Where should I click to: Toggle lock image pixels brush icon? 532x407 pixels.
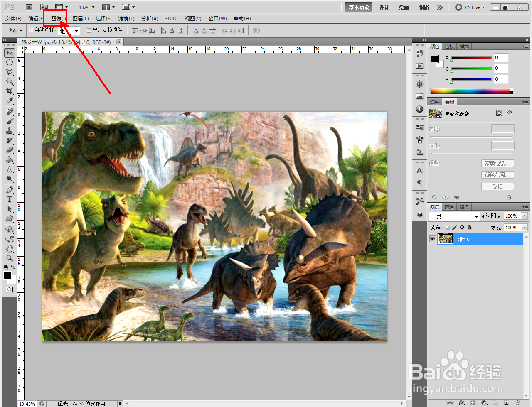click(x=454, y=227)
